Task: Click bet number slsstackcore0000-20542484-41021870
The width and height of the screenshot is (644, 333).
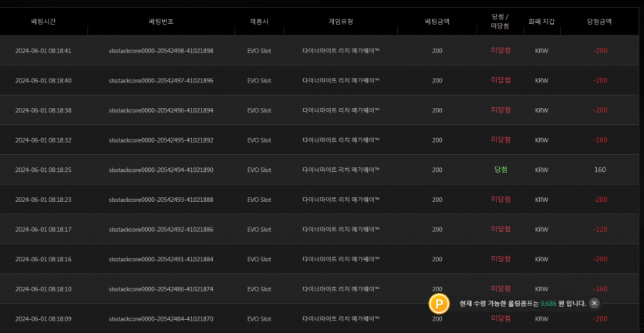Action: (x=161, y=318)
